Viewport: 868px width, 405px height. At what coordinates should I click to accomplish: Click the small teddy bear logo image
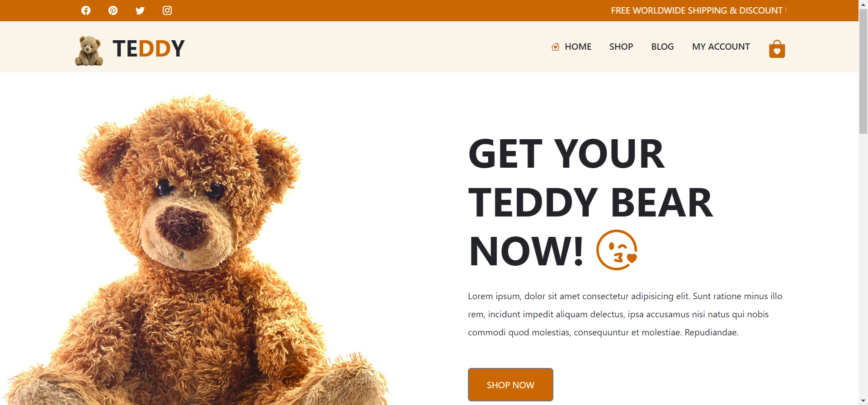point(89,51)
